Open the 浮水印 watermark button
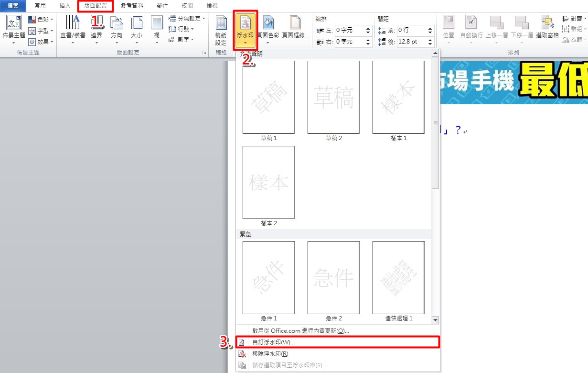Image resolution: width=588 pixels, height=373 pixels. click(245, 31)
